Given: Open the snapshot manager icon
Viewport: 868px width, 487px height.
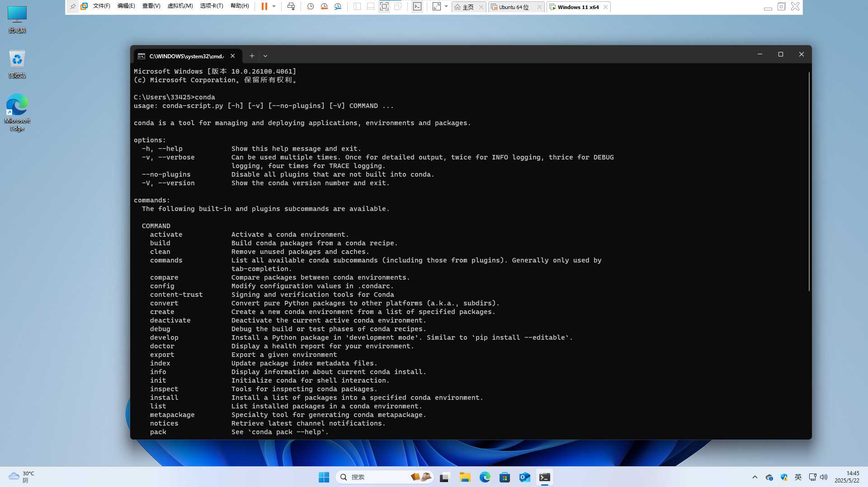Looking at the screenshot, I should 338,6.
